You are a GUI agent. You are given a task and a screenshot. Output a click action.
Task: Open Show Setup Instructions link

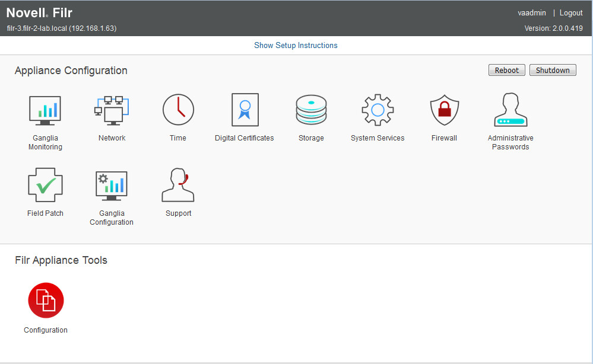(296, 45)
